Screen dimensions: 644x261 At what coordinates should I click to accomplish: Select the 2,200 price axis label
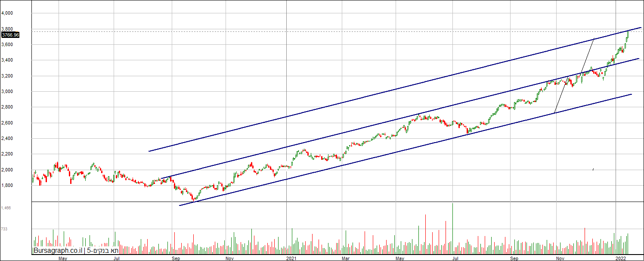point(7,154)
